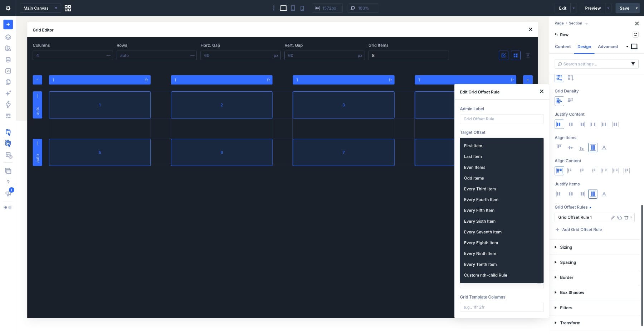Choose Custom nth-child Rule option

click(x=486, y=275)
